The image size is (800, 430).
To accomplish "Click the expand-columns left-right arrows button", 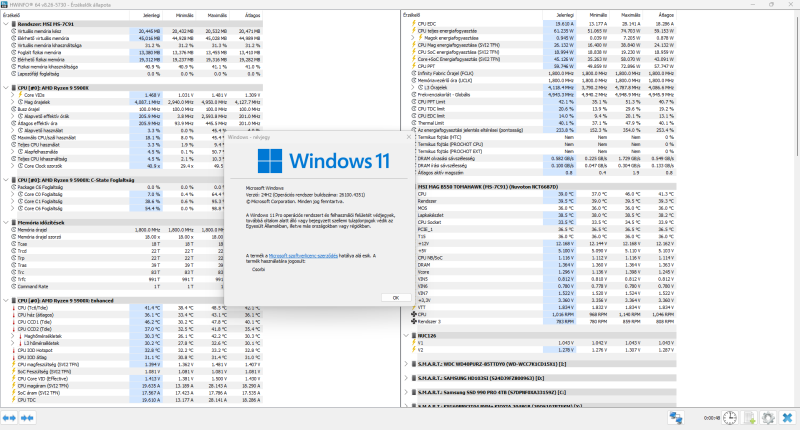I will coord(10,418).
